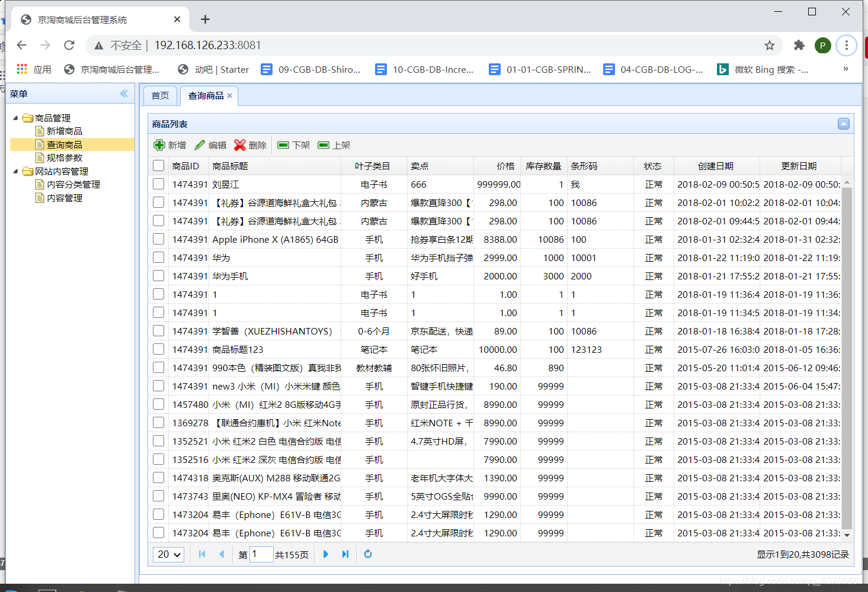This screenshot has height=592, width=868.
Task: Go to first page of grid
Action: point(202,554)
